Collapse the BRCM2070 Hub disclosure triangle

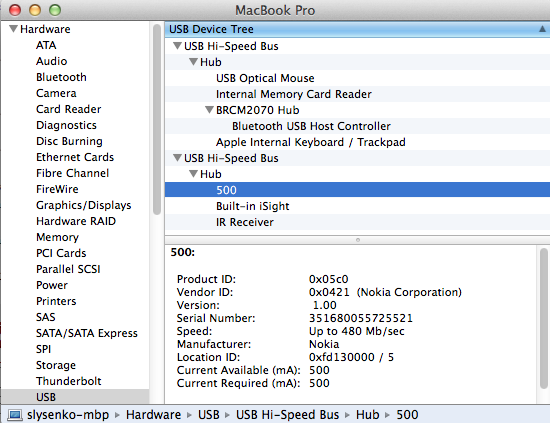point(209,110)
